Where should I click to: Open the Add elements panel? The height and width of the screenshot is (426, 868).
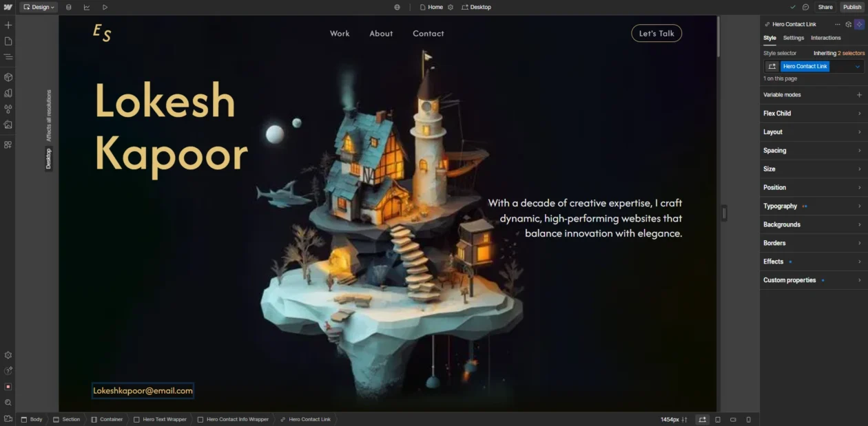(8, 25)
